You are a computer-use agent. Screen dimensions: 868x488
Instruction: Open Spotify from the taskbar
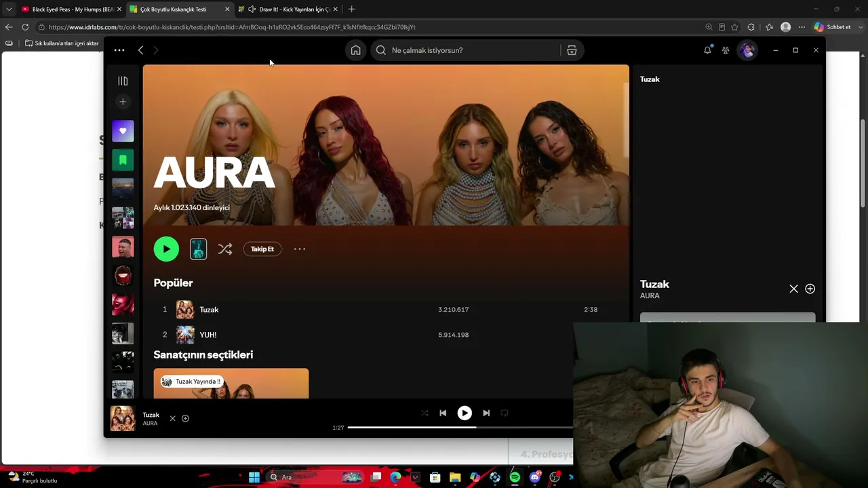pyautogui.click(x=515, y=477)
